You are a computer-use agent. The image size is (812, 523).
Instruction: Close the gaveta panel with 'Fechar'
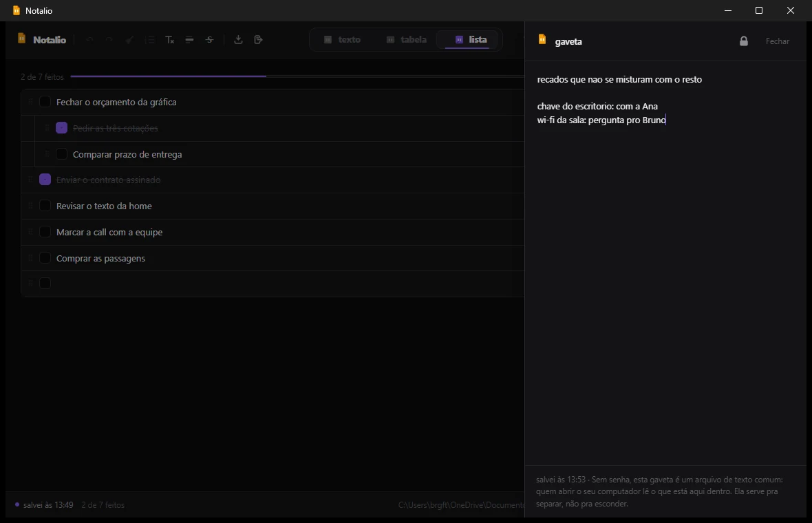click(x=778, y=41)
